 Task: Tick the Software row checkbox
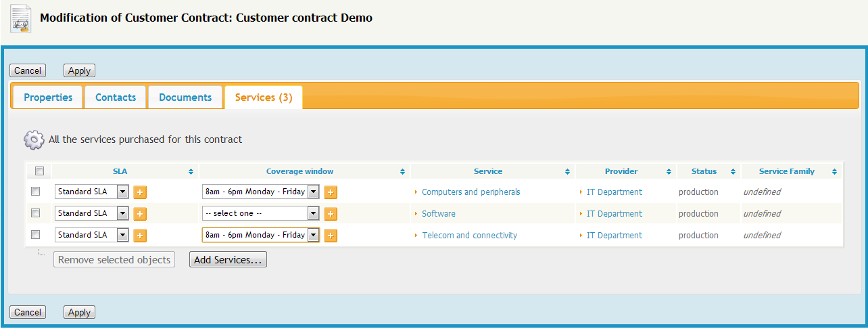point(37,213)
